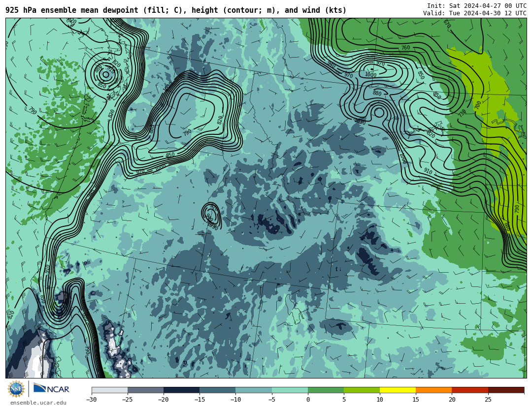Screen dimensions: 532x409
Task: Click the 'Valid: Tue 2024-04-30 12 UTC' text
Action: coord(475,13)
